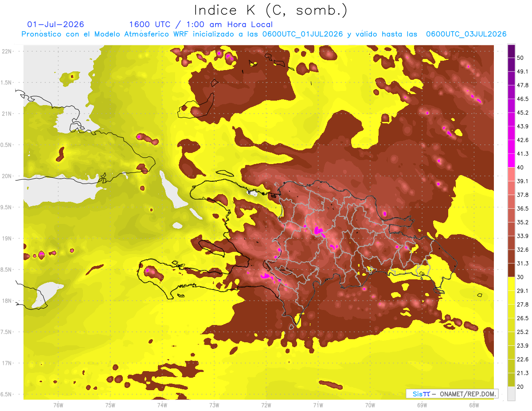Viewport: 532px width, 411px height.
Task: Click the '1600 UTC / 1:00 am Hora Local' timestamp
Action: 201,24
